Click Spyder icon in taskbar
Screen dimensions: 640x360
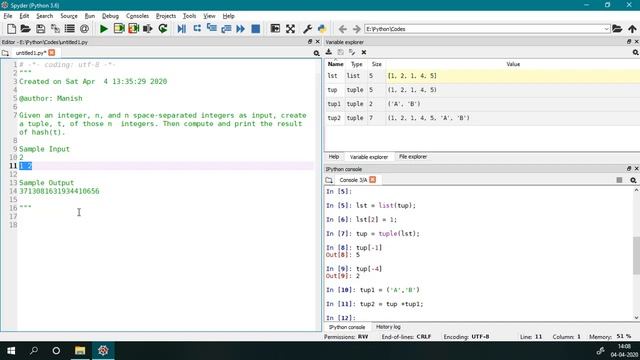103,351
